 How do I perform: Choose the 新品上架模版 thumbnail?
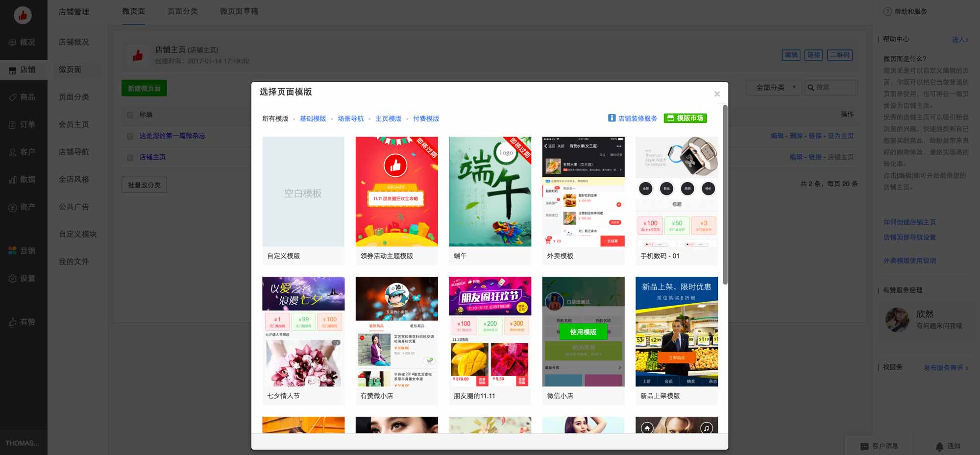677,332
